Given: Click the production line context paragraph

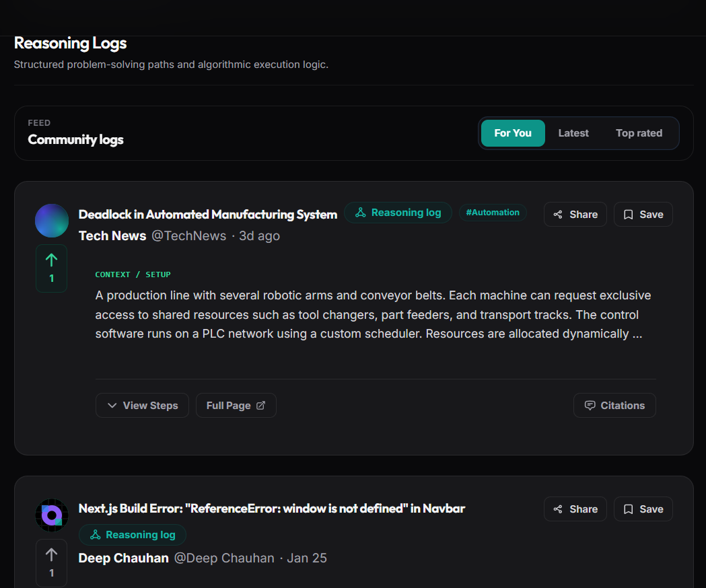Looking at the screenshot, I should (x=373, y=315).
